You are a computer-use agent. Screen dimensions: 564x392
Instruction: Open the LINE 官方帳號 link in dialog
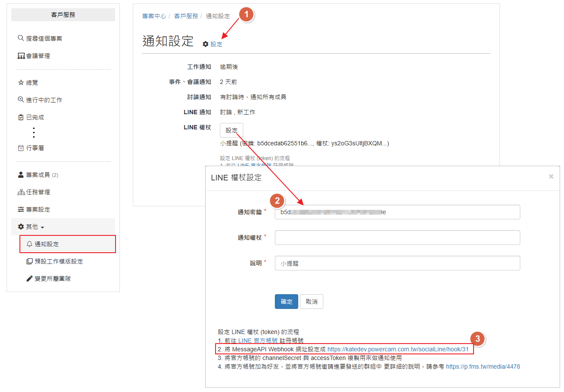point(258,341)
